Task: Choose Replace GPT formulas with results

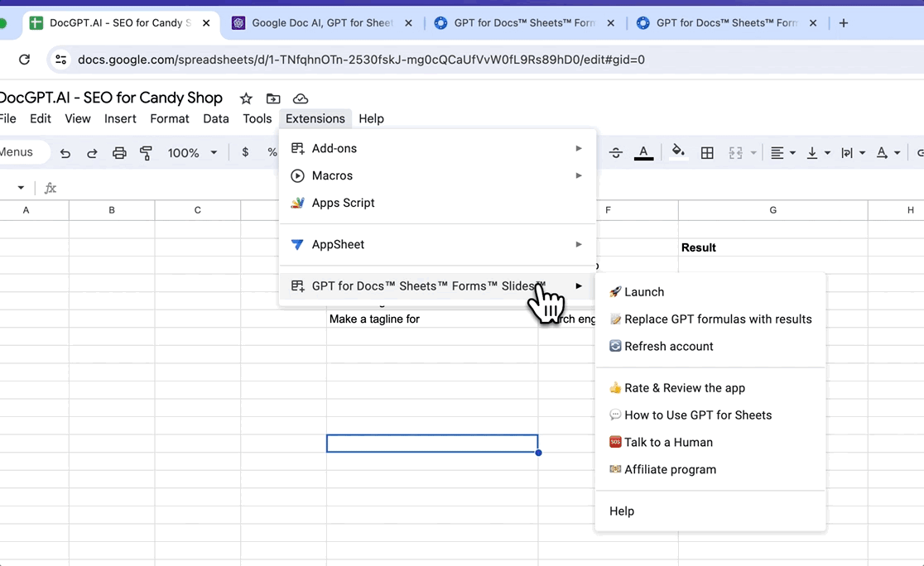Action: point(710,319)
